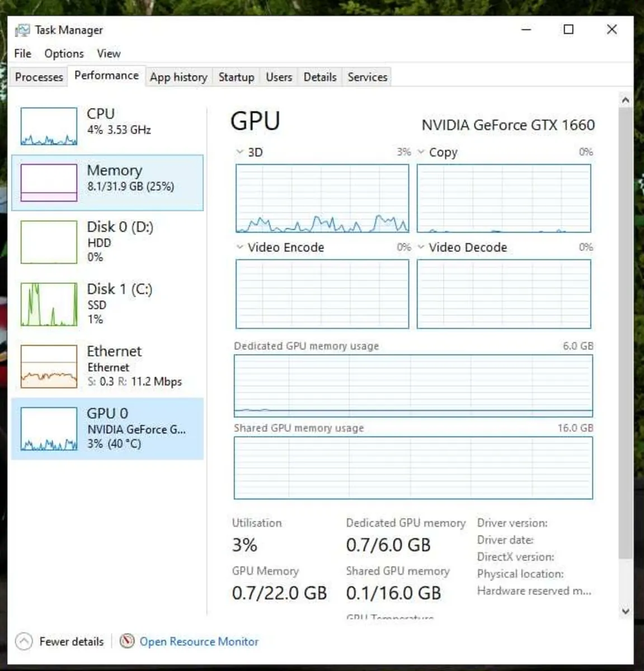Click the 16.0 GB shared graph maximum
This screenshot has height=671, width=644.
pyautogui.click(x=575, y=428)
